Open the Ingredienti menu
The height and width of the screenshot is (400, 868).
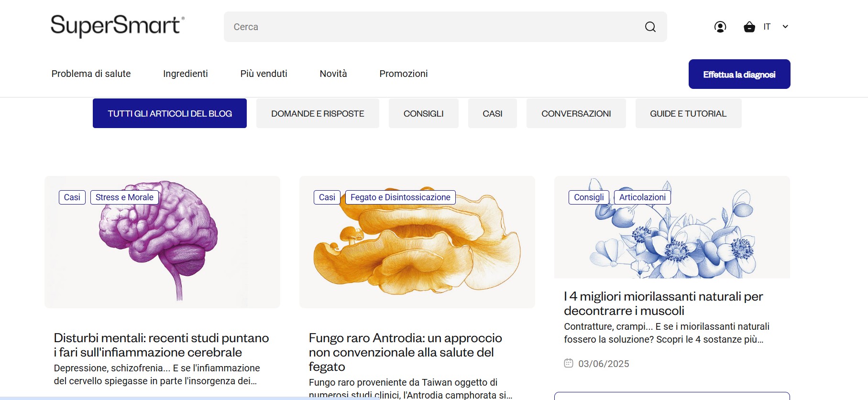(185, 74)
